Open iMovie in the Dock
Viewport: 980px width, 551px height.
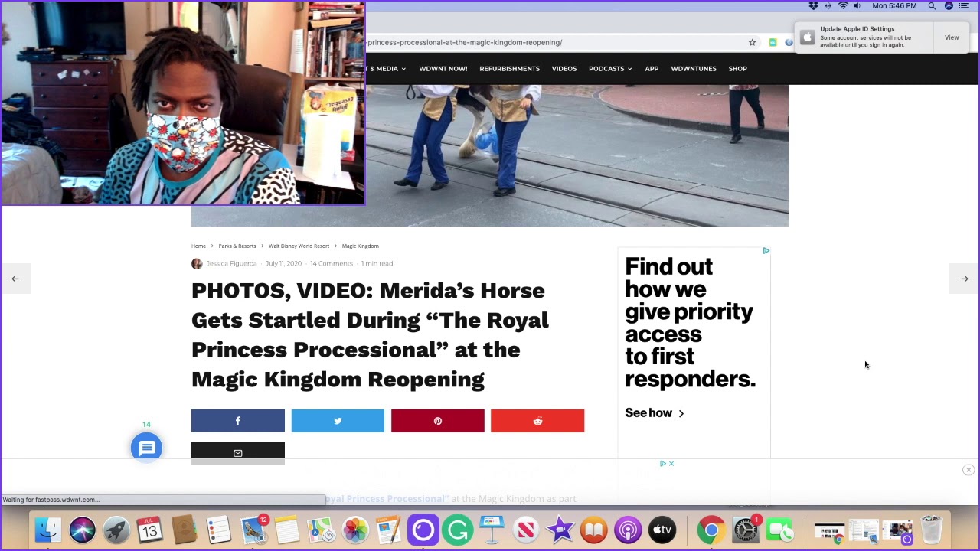pos(560,530)
